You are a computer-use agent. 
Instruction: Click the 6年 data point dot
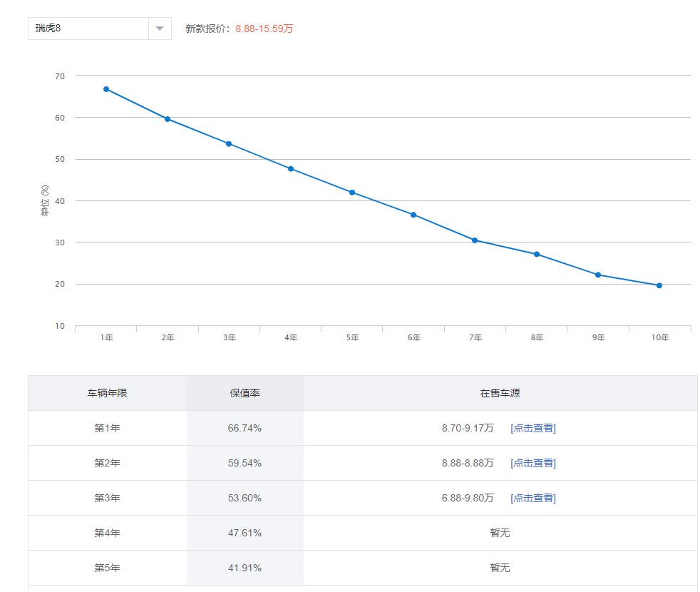(412, 214)
